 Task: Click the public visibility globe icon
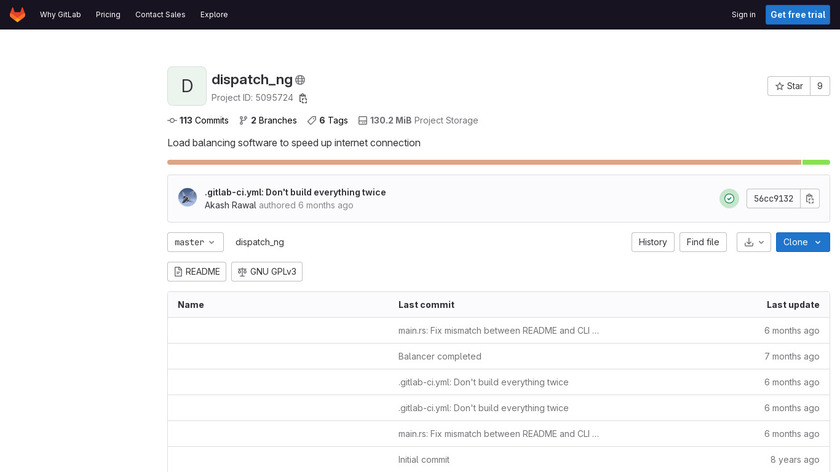(300, 80)
